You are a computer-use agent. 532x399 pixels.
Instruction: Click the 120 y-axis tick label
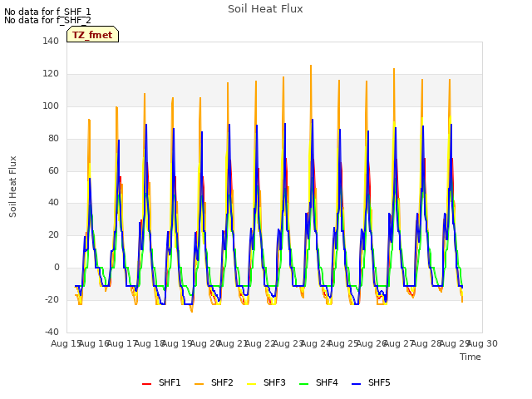point(51,74)
